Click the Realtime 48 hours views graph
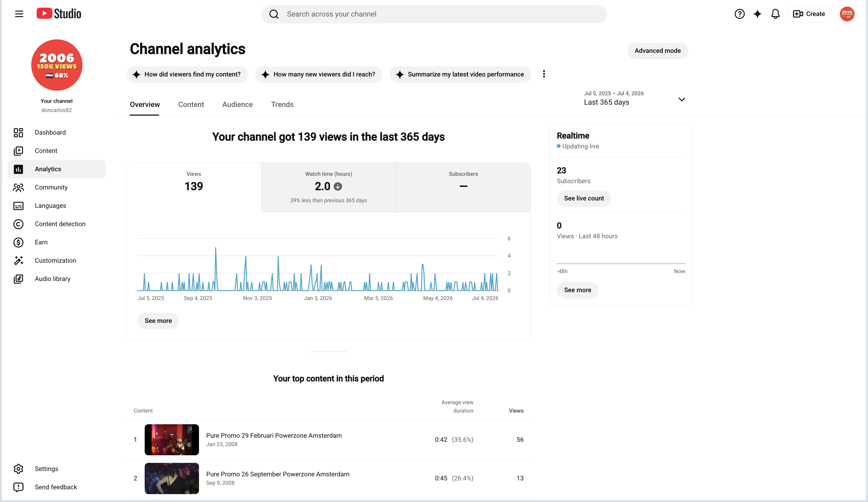Viewport: 868px width, 502px height. 621,257
